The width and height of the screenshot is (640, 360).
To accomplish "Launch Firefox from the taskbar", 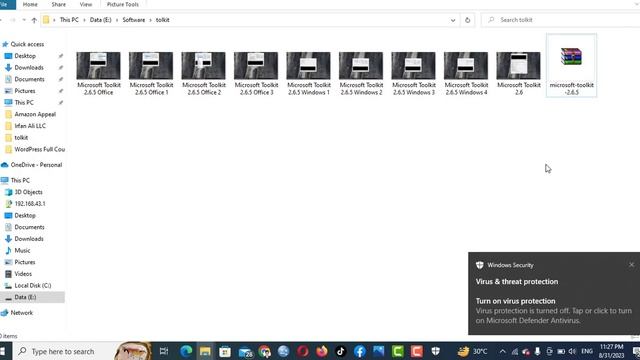I will pos(322,351).
